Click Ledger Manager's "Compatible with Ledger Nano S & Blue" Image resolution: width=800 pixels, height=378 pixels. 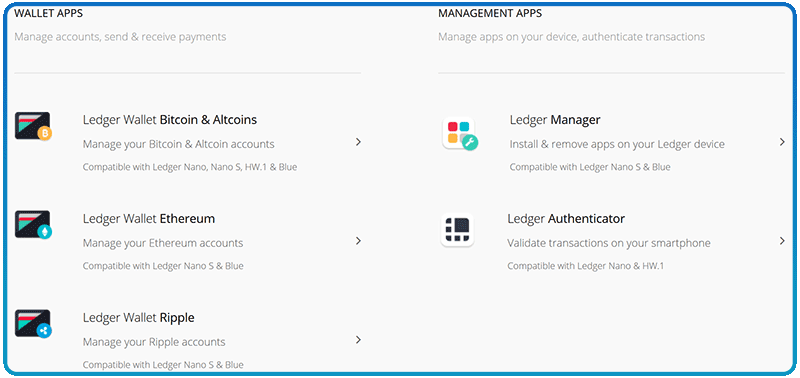(590, 167)
